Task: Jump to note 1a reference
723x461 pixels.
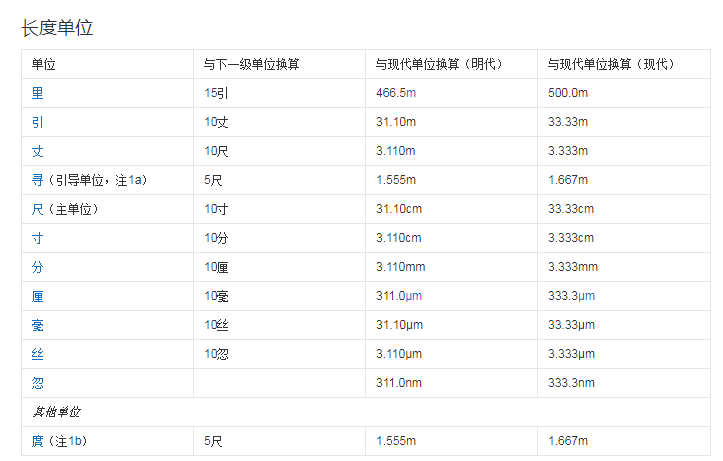Action: [137, 180]
